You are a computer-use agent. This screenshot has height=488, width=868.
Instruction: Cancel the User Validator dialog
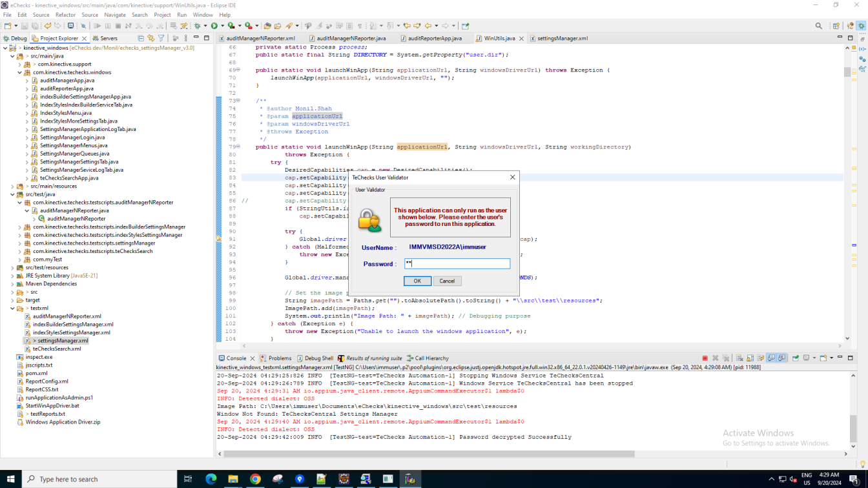pos(447,281)
